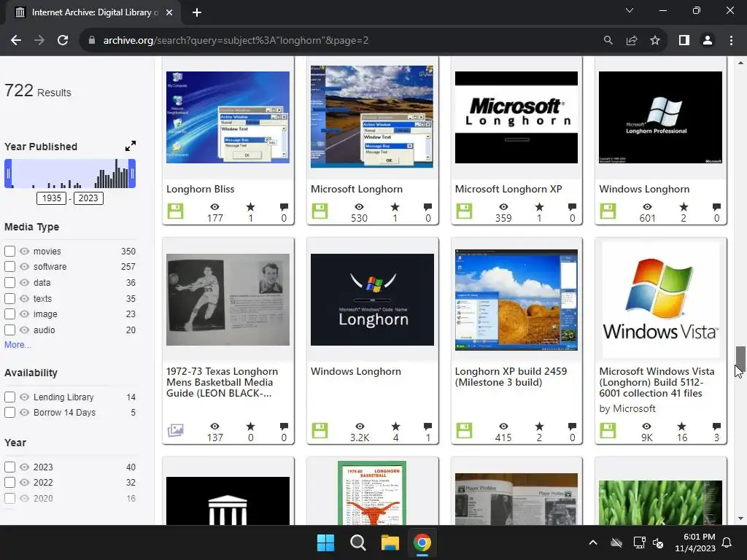Go back to previous page

click(16, 41)
